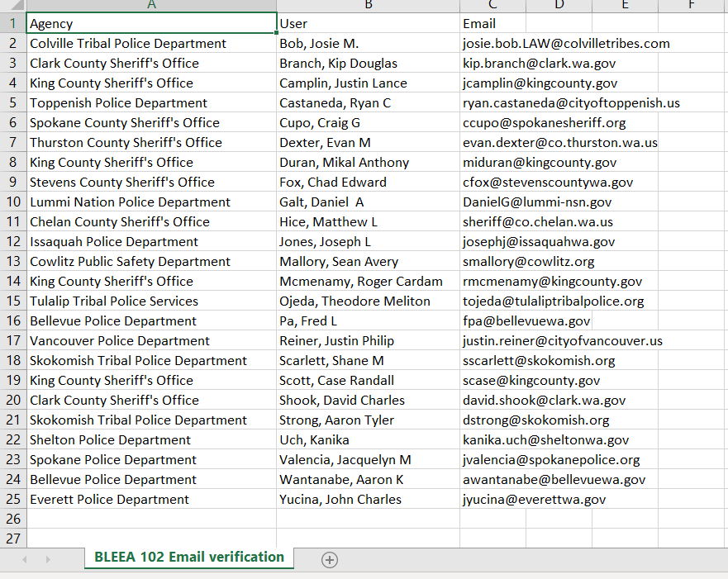The width and height of the screenshot is (728, 579).
Task: Select the Tulalip Tribal Police Services cell
Action: coord(151,301)
